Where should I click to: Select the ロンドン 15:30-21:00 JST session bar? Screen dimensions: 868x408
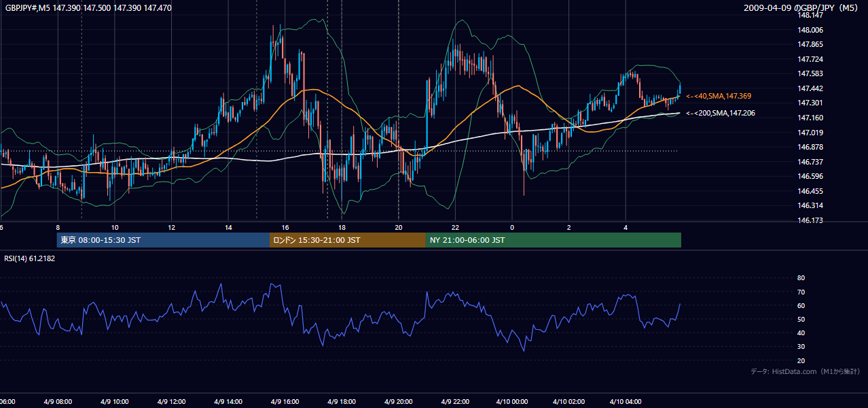pyautogui.click(x=348, y=240)
